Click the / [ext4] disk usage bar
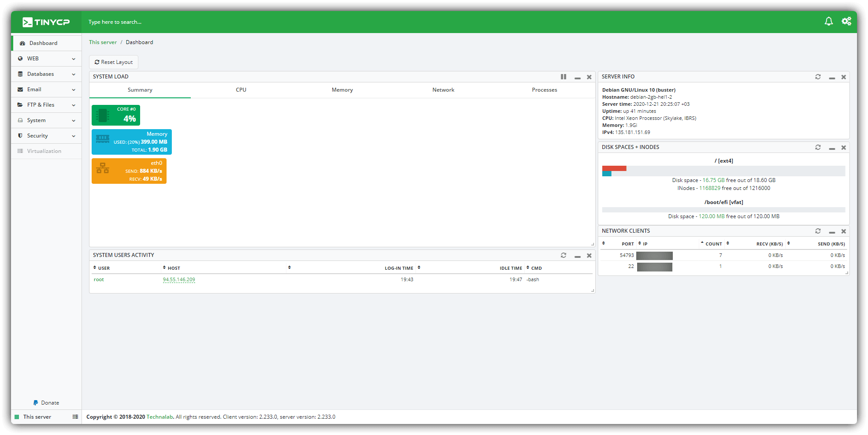The width and height of the screenshot is (868, 435). click(723, 171)
